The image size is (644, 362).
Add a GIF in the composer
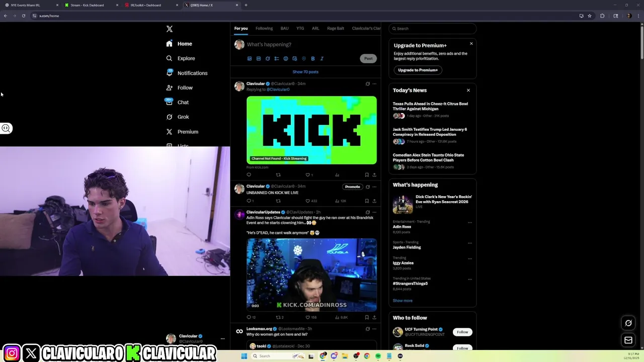pos(259,58)
